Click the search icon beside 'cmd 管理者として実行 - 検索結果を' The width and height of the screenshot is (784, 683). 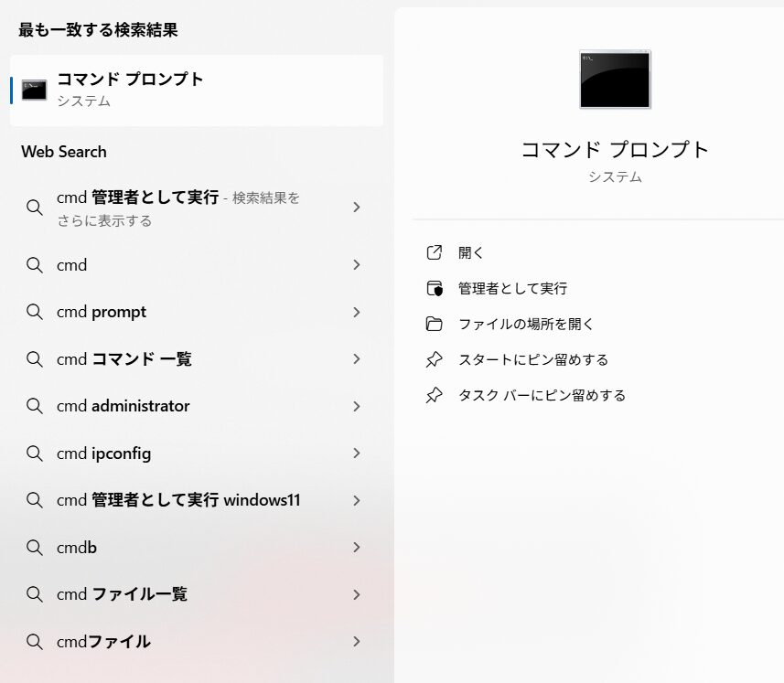pyautogui.click(x=35, y=207)
